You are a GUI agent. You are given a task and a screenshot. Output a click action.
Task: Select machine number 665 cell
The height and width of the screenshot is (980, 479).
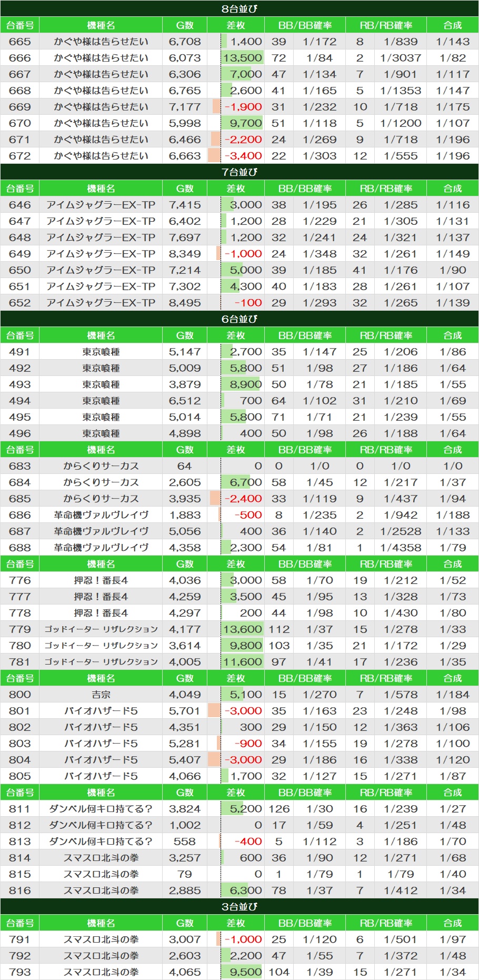pyautogui.click(x=20, y=42)
